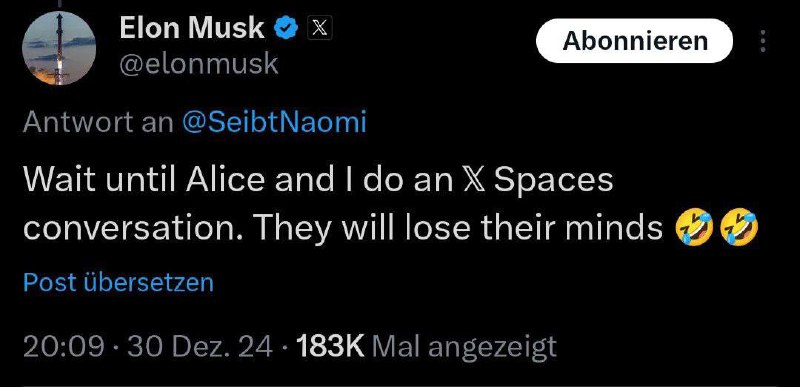Screen dimensions: 800x387
Task: Click the 'They will lose their minds' sentence
Action: point(458,229)
